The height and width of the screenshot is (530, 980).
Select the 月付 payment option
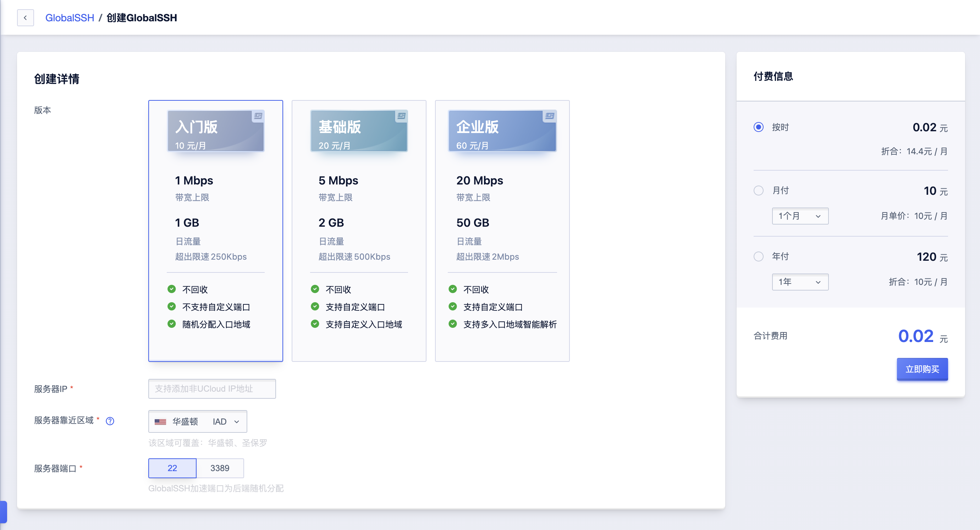click(758, 191)
